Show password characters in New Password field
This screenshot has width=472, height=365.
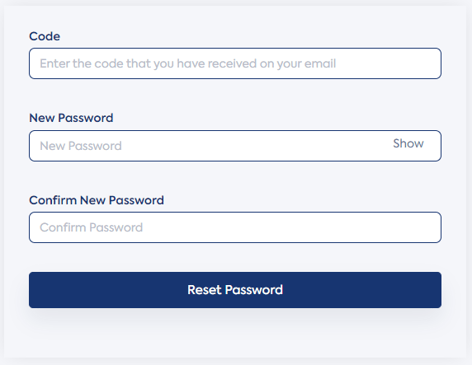(408, 143)
